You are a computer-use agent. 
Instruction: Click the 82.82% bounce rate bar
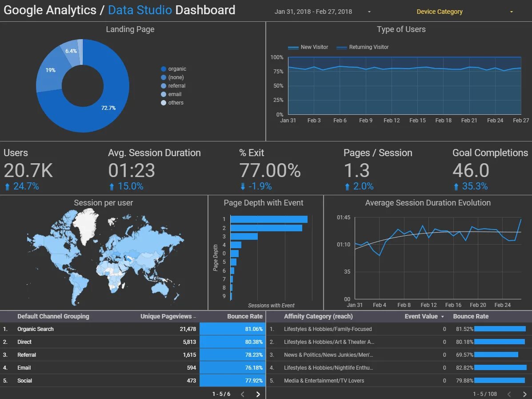point(500,368)
